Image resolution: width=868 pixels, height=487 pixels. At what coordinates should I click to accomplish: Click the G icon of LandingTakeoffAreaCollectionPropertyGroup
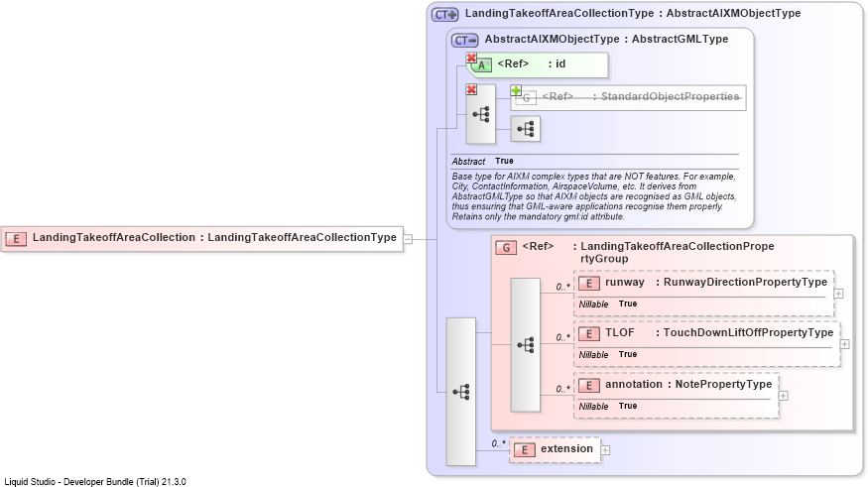click(506, 247)
